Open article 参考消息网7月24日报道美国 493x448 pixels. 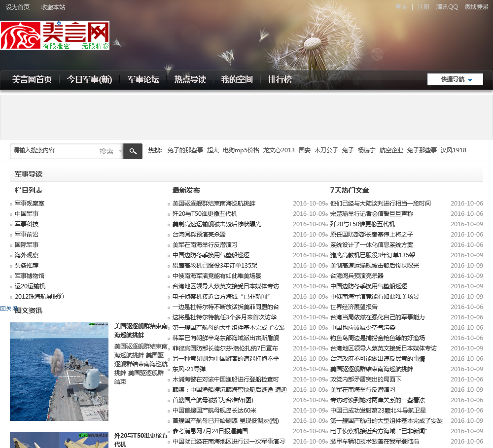point(210,431)
